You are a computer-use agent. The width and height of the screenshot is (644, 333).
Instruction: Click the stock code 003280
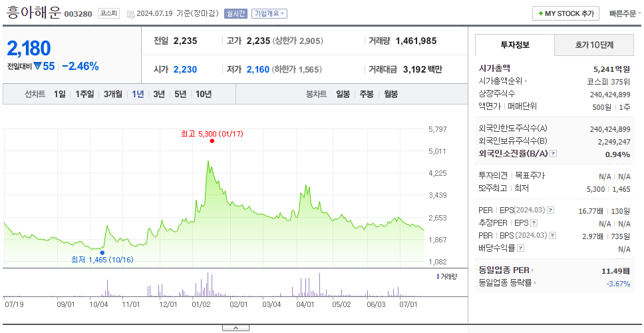[78, 15]
